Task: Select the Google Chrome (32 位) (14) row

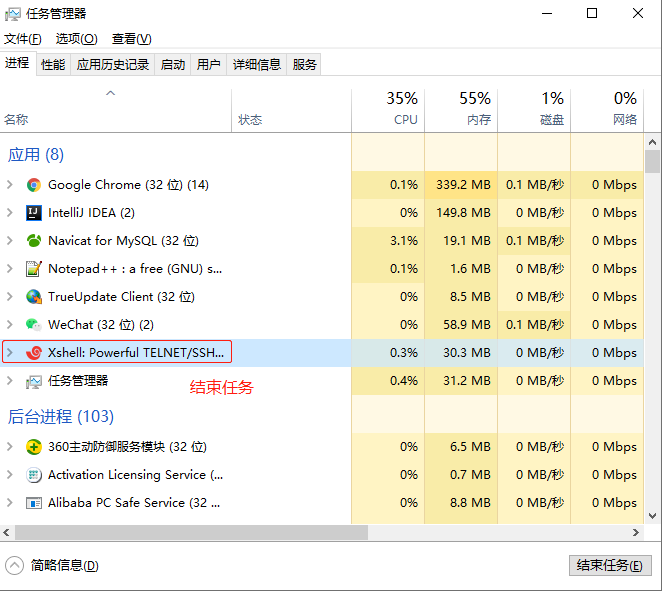Action: coord(322,185)
